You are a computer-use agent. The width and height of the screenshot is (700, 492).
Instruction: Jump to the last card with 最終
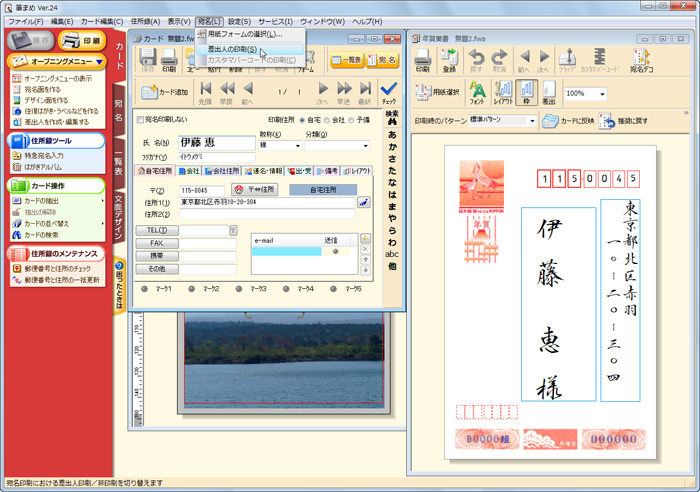click(x=364, y=92)
